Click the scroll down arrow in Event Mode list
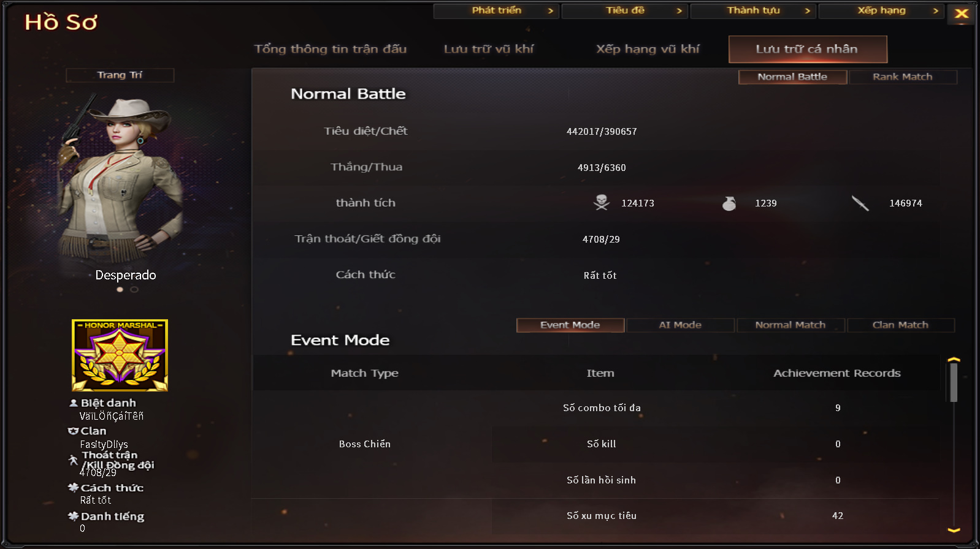The height and width of the screenshot is (549, 980). pos(954,530)
